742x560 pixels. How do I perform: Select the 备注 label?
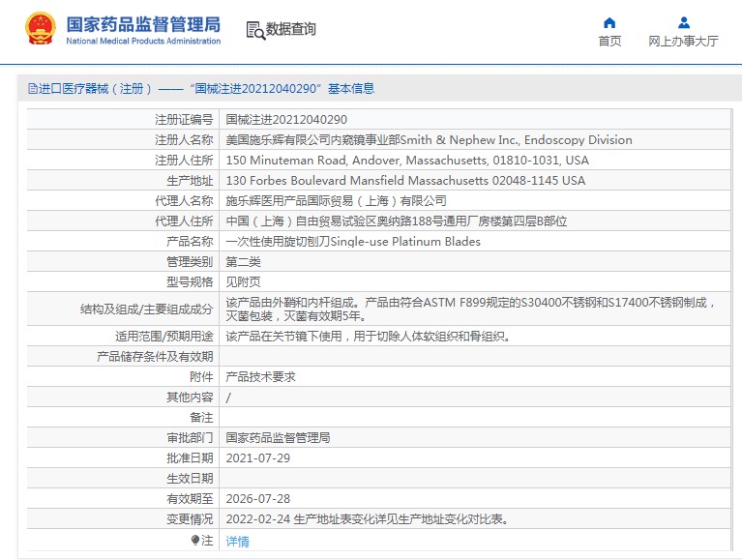point(201,418)
